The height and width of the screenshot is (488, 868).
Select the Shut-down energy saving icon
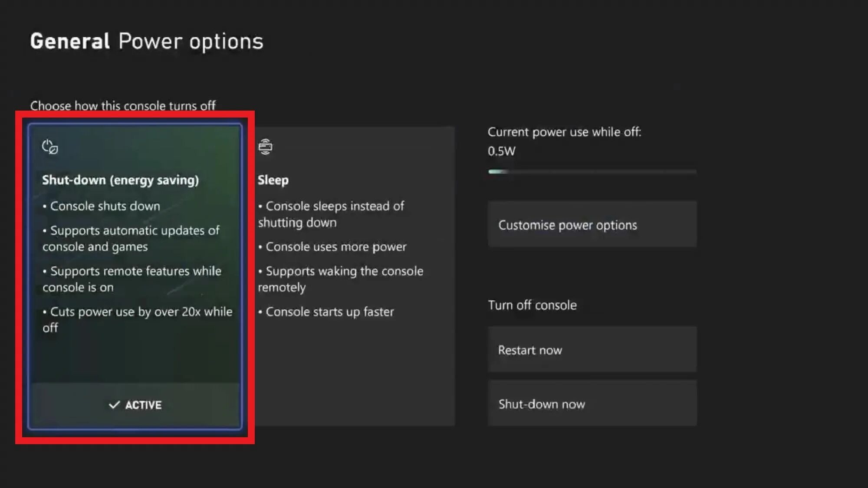coord(49,146)
